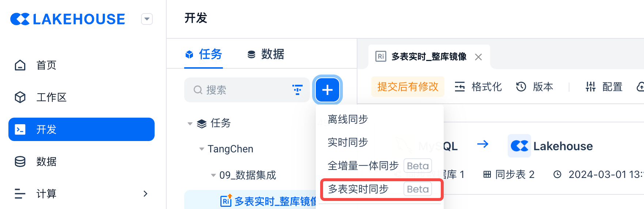Close the 多表实时_整库镜像 tab
This screenshot has height=209, width=644.
478,57
